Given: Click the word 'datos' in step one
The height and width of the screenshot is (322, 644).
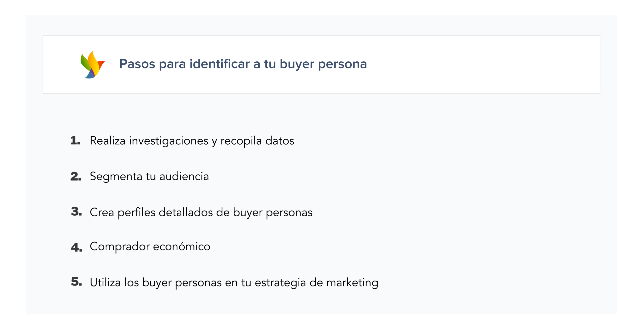Looking at the screenshot, I should tap(280, 141).
